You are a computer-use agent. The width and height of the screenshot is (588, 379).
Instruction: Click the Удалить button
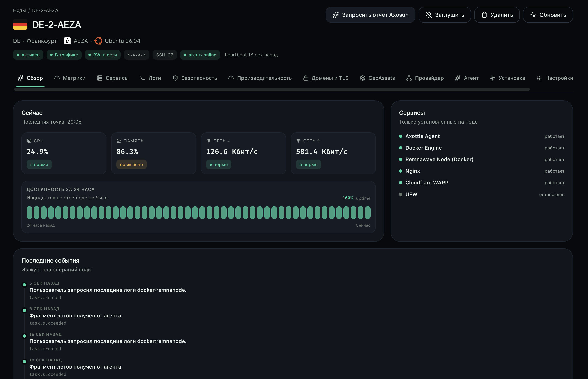497,15
